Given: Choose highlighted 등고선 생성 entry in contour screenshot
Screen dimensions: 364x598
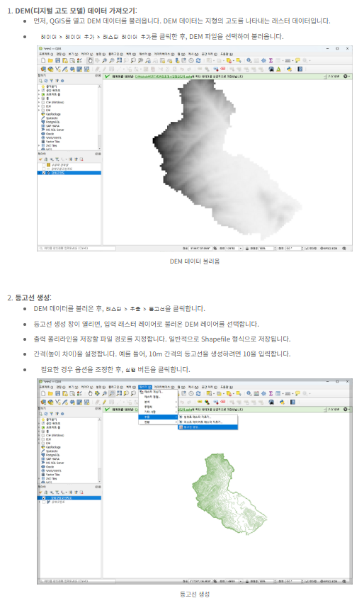Looking at the screenshot, I should [207, 427].
